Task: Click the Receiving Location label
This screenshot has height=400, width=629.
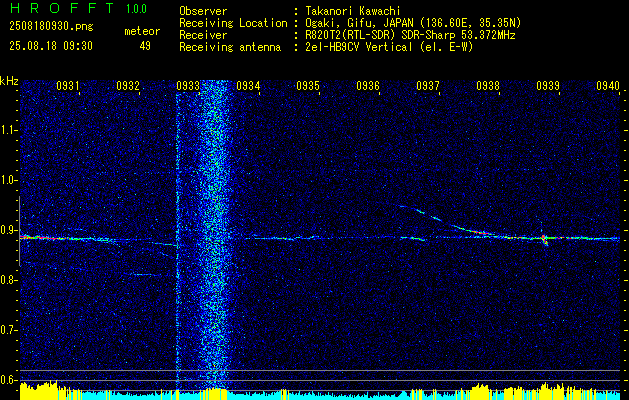Action: 233,23
